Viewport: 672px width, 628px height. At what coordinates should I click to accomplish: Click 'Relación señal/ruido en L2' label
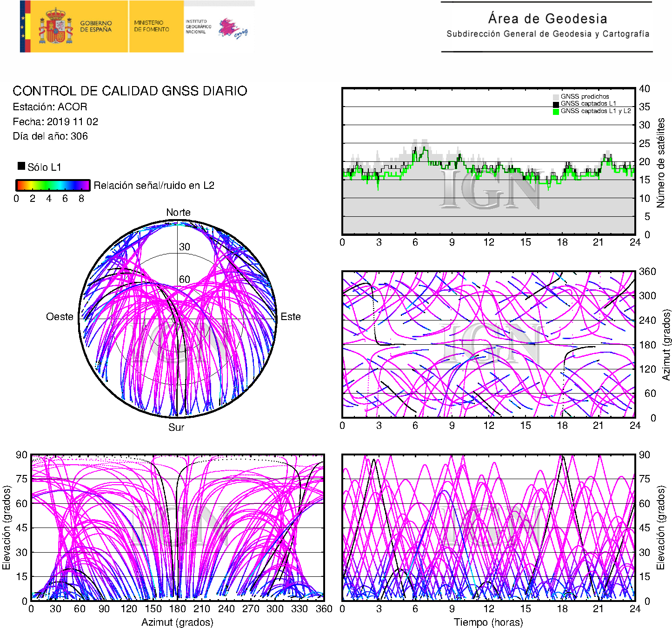coord(154,185)
